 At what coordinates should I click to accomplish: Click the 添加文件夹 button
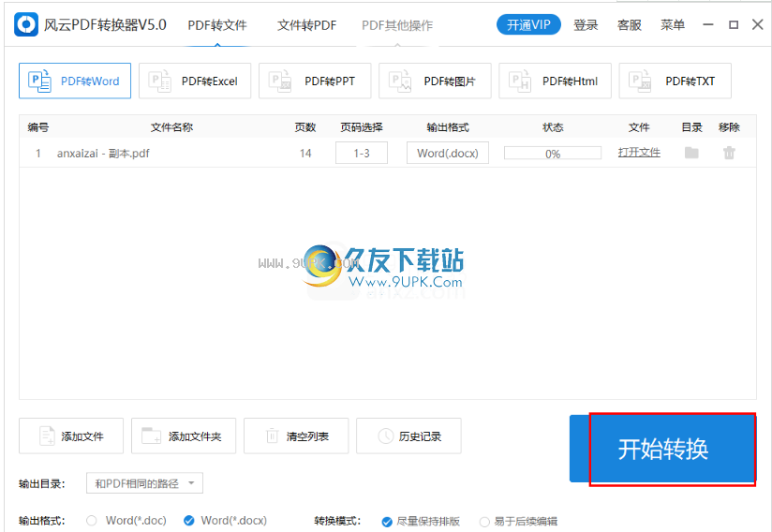(184, 436)
